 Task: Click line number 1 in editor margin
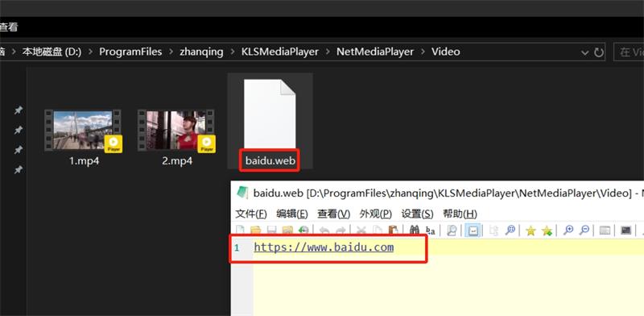(x=237, y=247)
